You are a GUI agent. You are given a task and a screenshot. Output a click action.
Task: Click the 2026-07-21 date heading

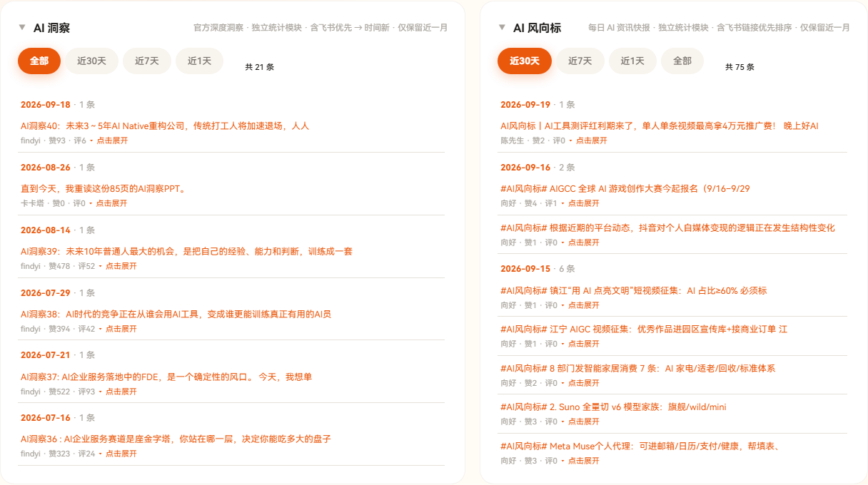point(46,355)
